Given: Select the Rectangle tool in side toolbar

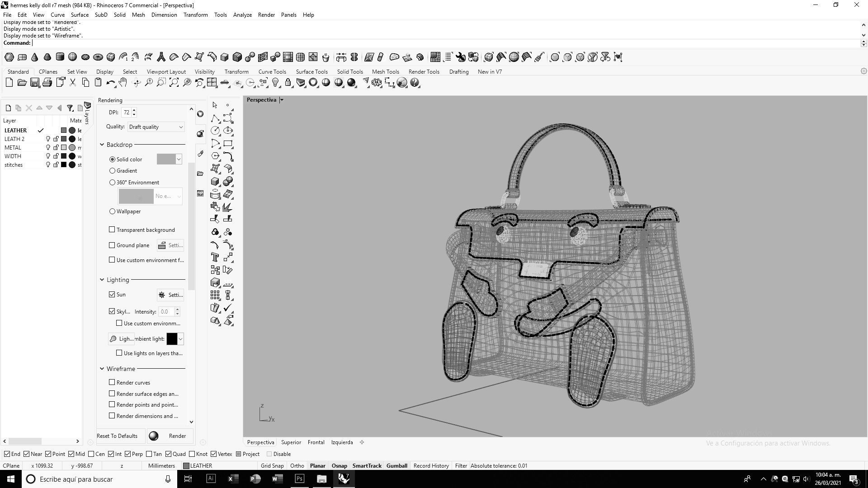Looking at the screenshot, I should point(228,144).
